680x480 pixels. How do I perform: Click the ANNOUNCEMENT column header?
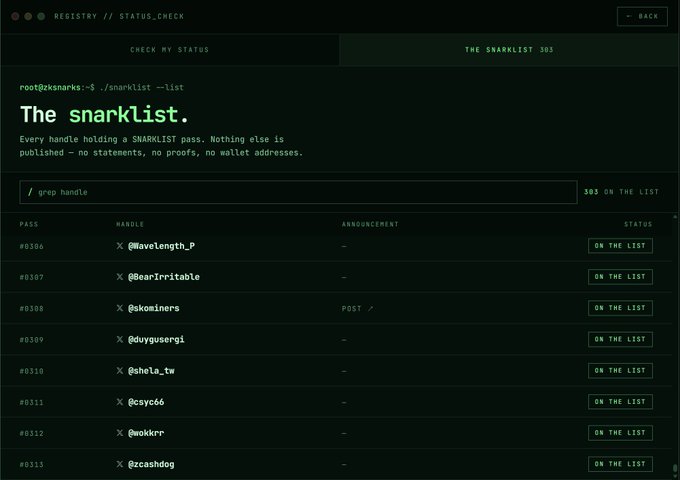[x=370, y=224]
